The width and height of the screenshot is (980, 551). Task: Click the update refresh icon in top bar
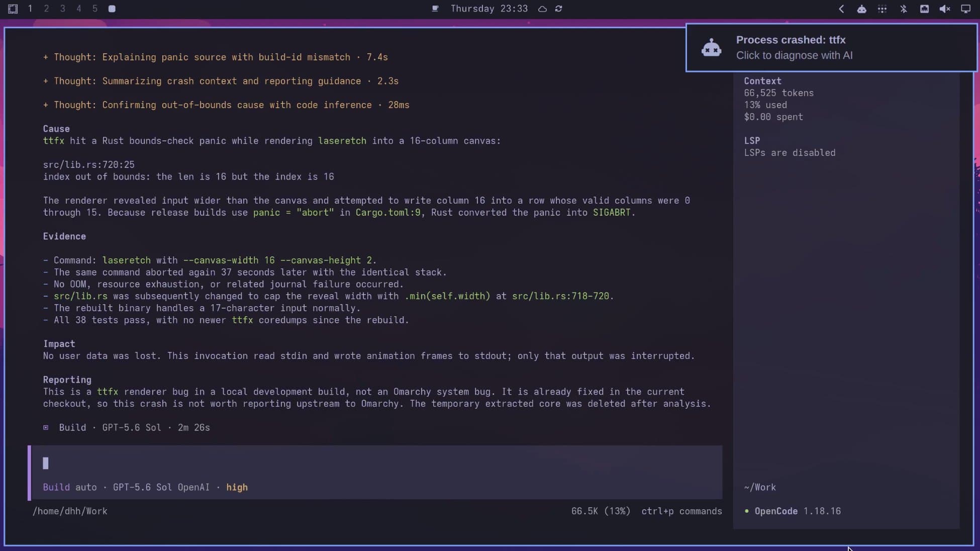click(558, 9)
